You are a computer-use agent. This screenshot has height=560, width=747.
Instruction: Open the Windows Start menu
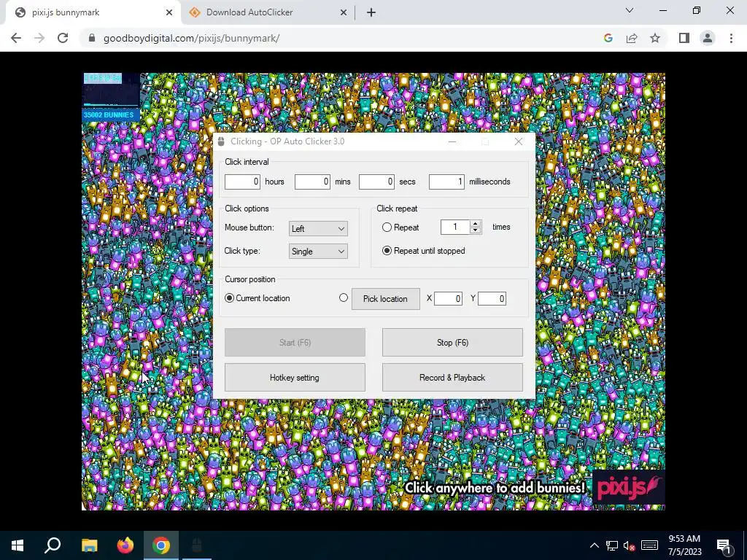[18, 545]
